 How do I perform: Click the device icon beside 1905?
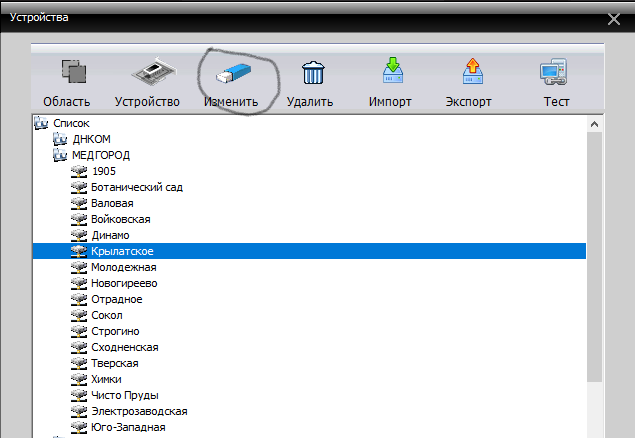click(79, 171)
